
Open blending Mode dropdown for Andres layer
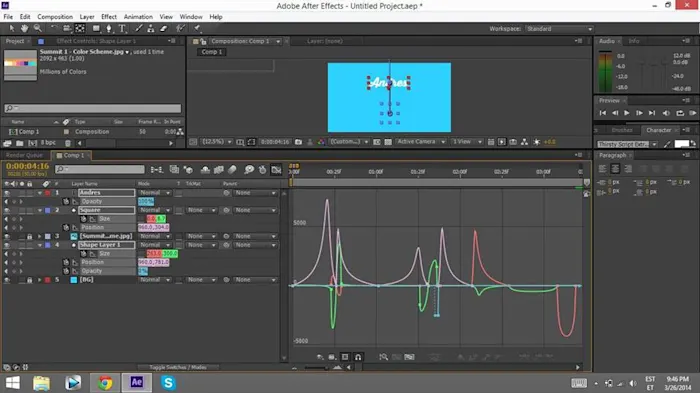click(x=154, y=193)
